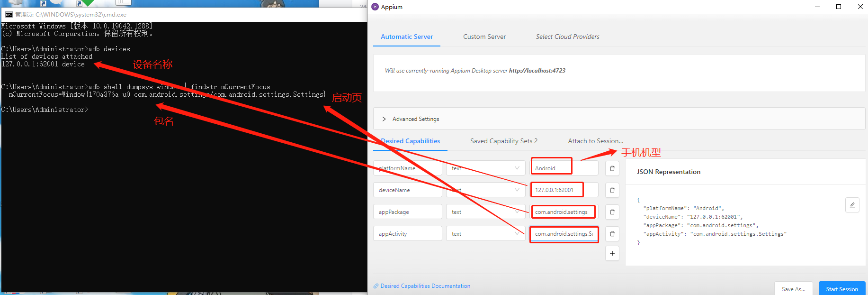Screen dimensions: 868x295
Task: Click the Appium logo in title bar
Action: pos(375,7)
